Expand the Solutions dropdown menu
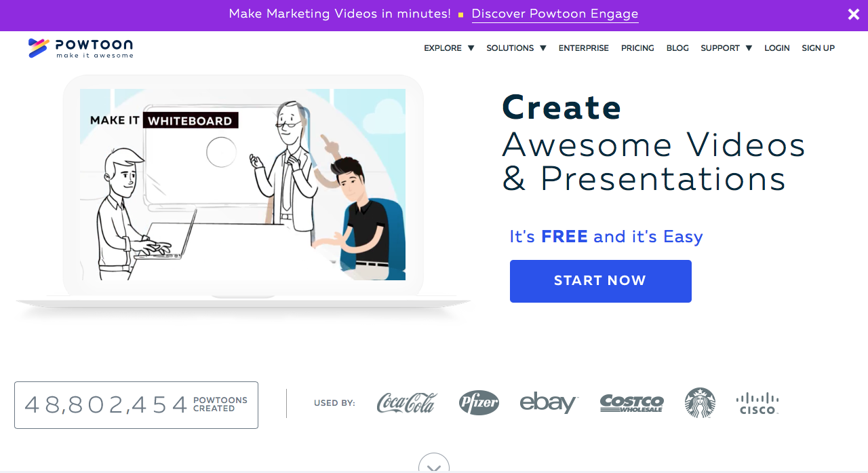 pyautogui.click(x=516, y=48)
